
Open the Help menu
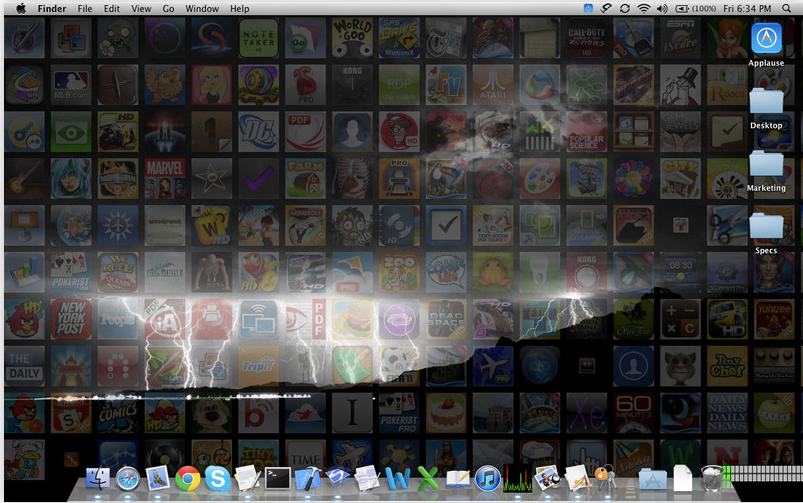[x=240, y=9]
